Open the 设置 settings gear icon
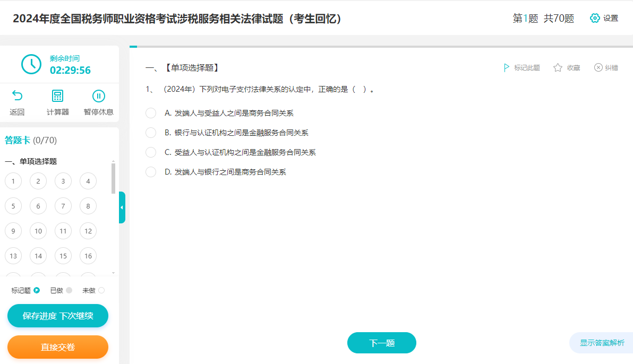 (594, 18)
